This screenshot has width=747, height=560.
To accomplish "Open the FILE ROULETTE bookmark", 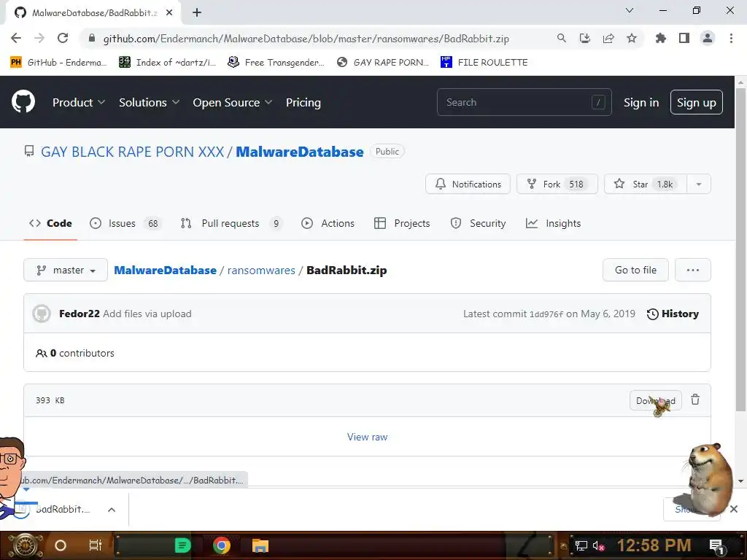I will (x=484, y=63).
